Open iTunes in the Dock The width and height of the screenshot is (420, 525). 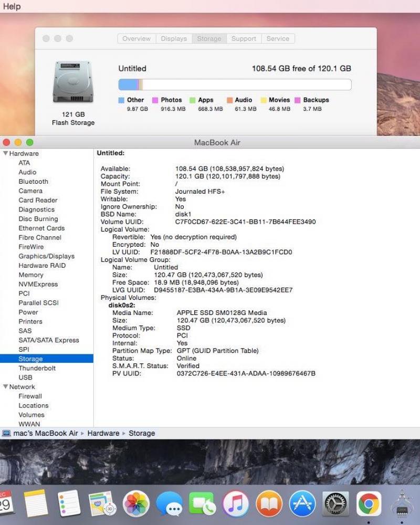[x=236, y=503]
